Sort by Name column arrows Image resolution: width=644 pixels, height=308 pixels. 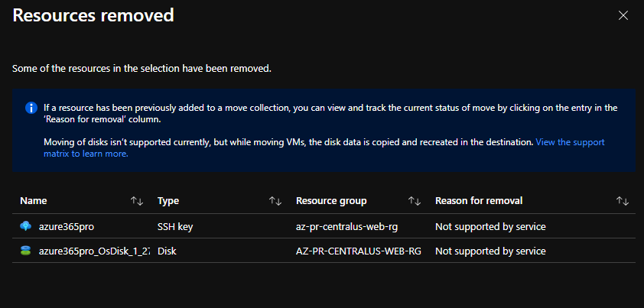(x=137, y=201)
